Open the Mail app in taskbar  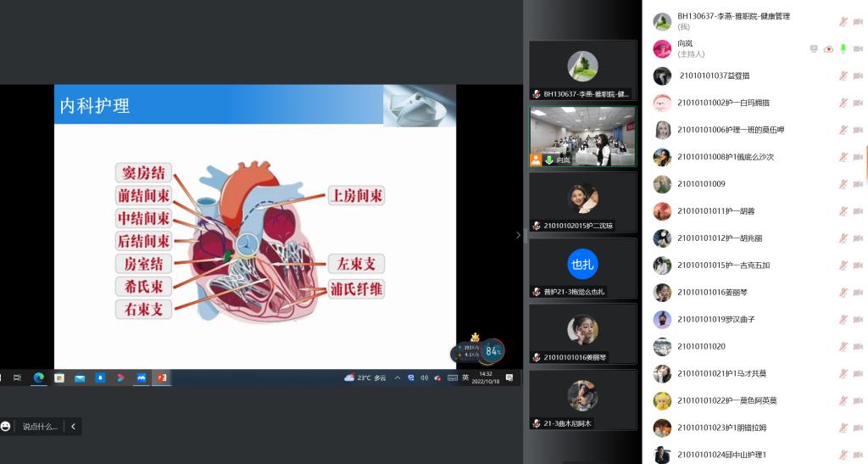click(80, 377)
